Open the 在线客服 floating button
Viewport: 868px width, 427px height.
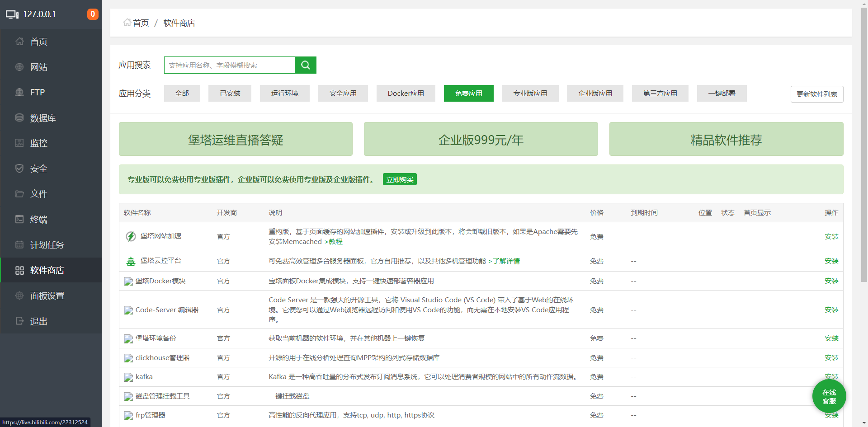829,396
